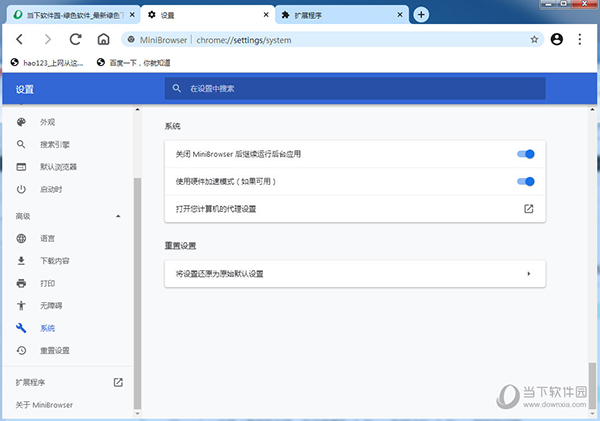The height and width of the screenshot is (421, 600).
Task: Click the address bar URL field
Action: tap(332, 39)
